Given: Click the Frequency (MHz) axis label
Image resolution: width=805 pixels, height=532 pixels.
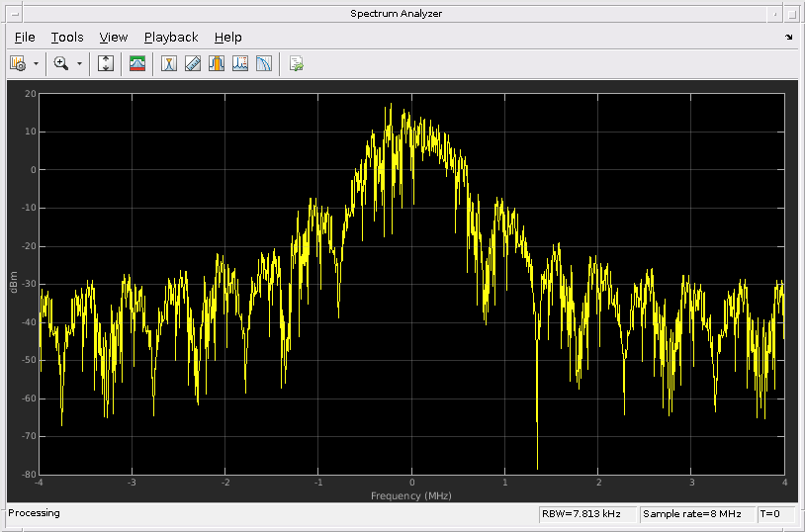Looking at the screenshot, I should [411, 495].
